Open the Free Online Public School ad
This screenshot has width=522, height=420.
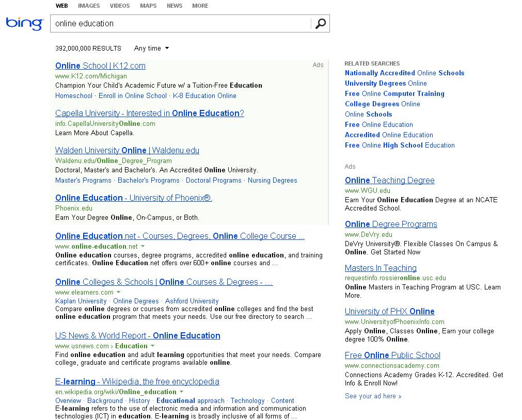coord(392,356)
